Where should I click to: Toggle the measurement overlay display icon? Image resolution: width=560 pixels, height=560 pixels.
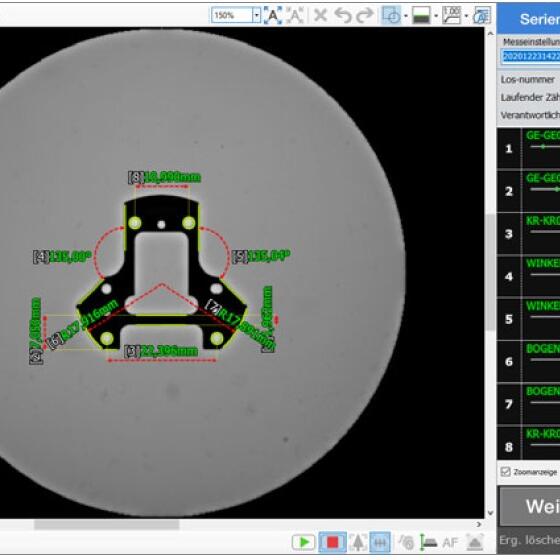click(x=391, y=15)
